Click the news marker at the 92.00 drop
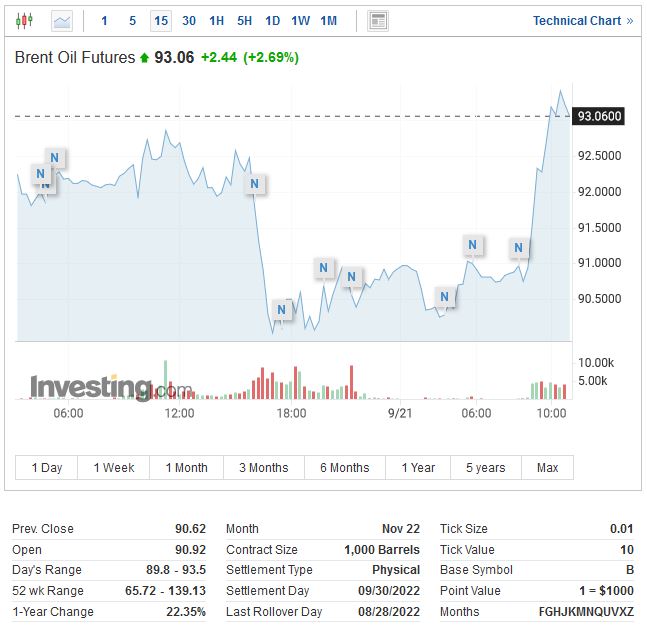 [255, 184]
